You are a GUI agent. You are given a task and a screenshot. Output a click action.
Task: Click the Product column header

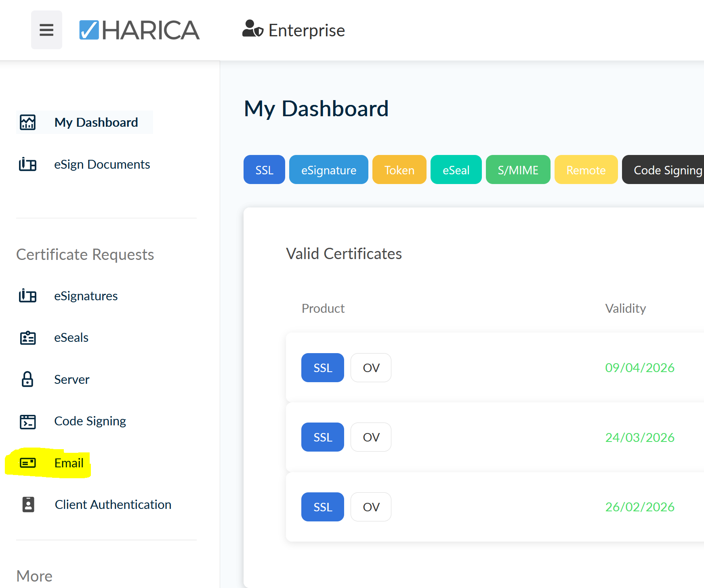point(323,308)
